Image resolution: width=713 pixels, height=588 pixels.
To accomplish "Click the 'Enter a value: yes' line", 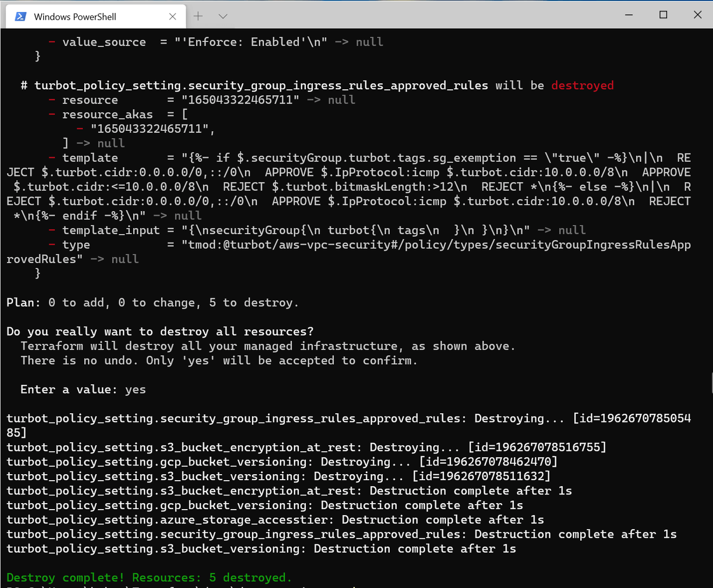I will click(x=83, y=389).
